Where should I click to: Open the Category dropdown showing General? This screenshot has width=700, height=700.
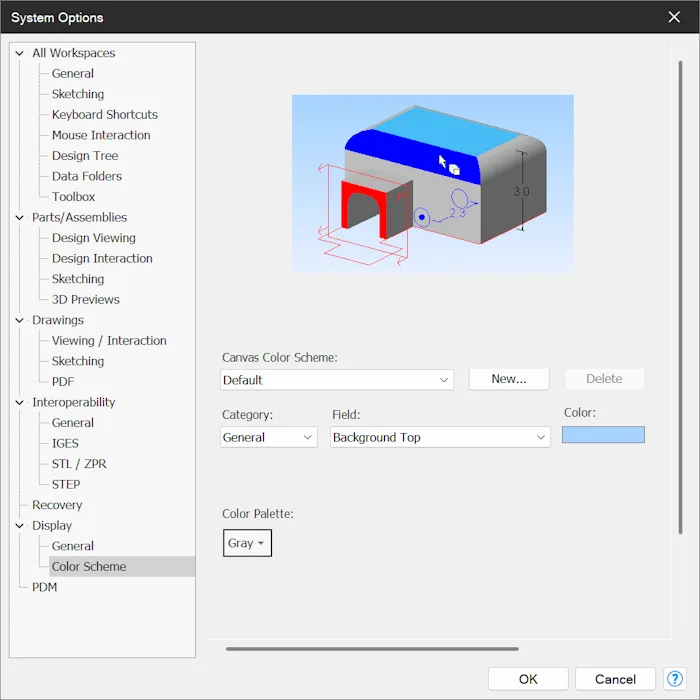tap(269, 437)
